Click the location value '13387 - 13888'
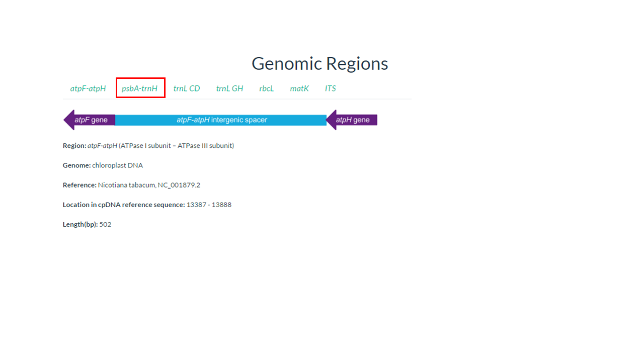Viewport: 644px width, 362px height. click(x=209, y=205)
